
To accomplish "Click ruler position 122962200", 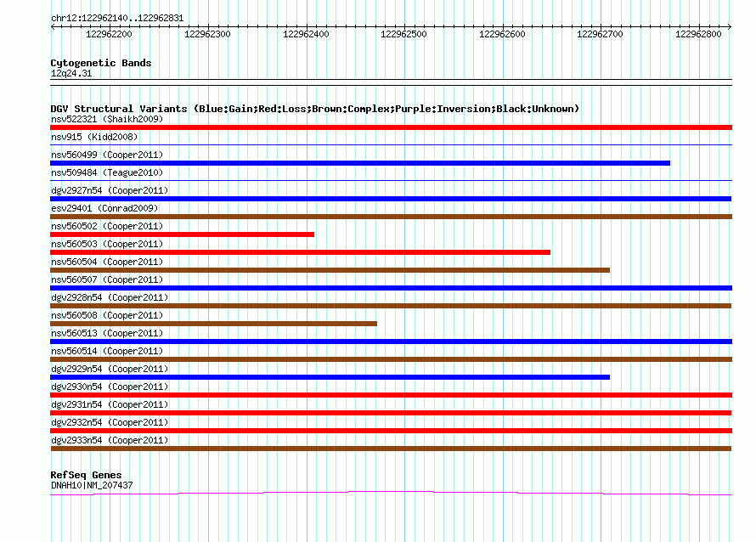I will point(109,34).
